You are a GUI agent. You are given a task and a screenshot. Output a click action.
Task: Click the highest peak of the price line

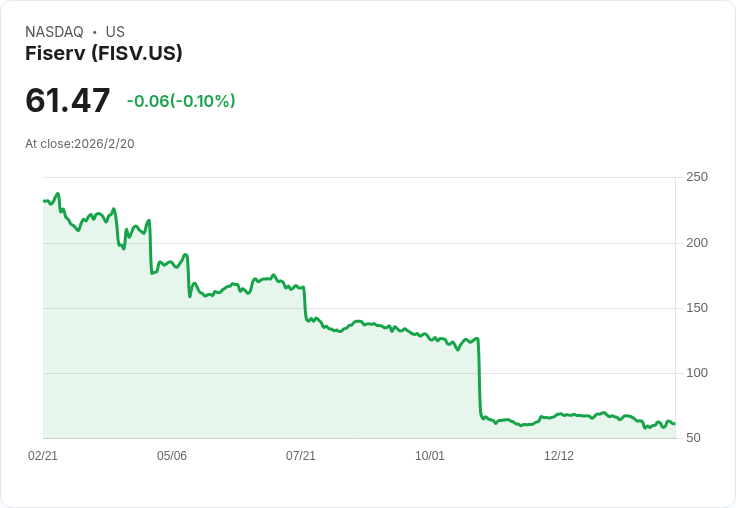coord(58,194)
